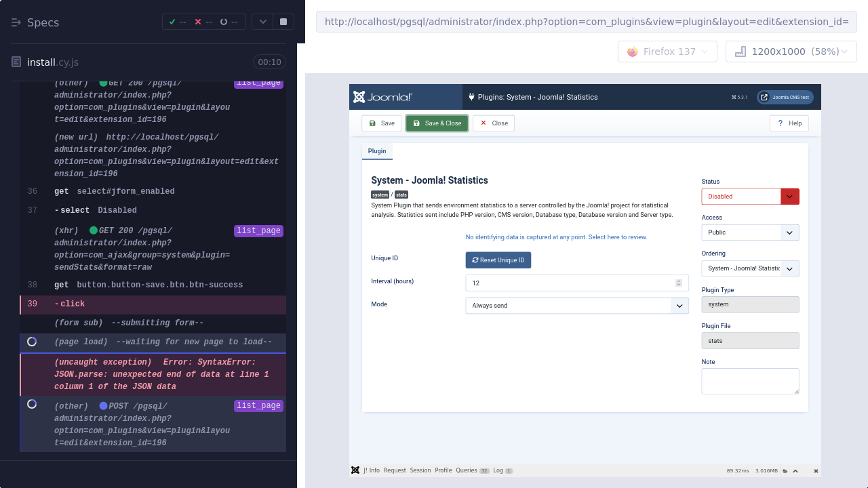Click command 37 select Disabled
The height and width of the screenshot is (488, 868).
click(x=153, y=211)
